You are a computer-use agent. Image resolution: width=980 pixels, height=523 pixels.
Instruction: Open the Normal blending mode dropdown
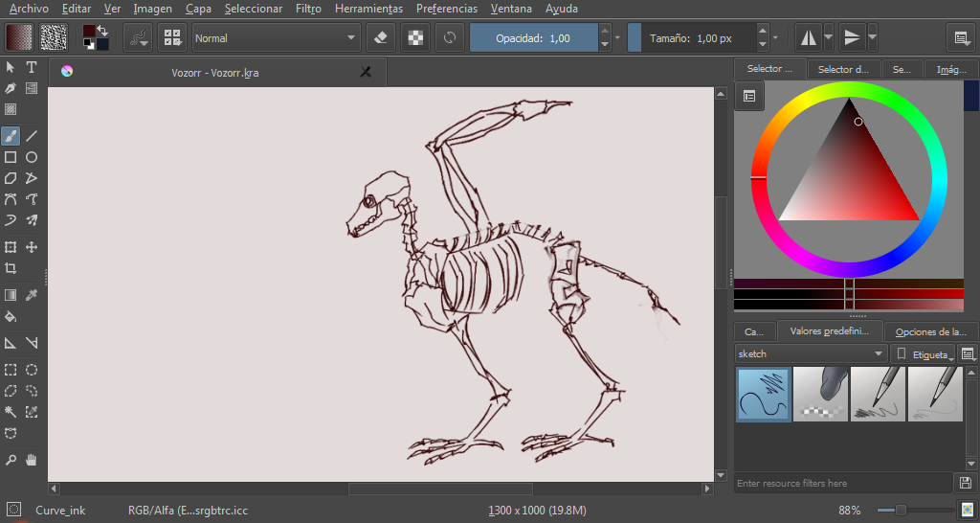(276, 38)
